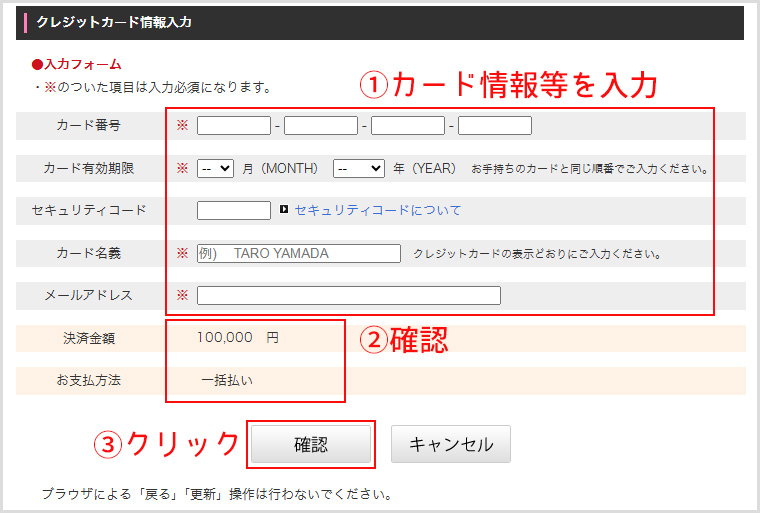
Task: Select the fourth card number input box
Action: [495, 126]
